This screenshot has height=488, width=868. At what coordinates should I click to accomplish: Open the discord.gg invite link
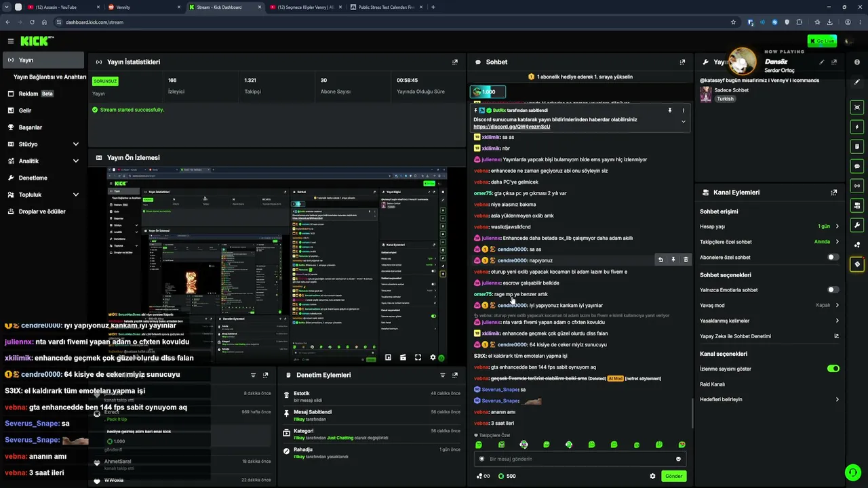click(x=511, y=127)
